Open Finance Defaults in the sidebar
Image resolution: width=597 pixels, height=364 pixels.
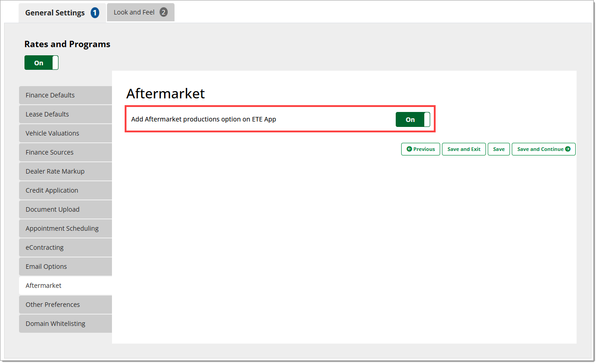pyautogui.click(x=65, y=95)
